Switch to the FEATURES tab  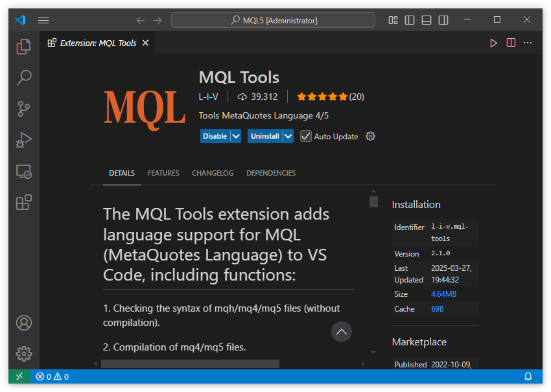pos(163,173)
